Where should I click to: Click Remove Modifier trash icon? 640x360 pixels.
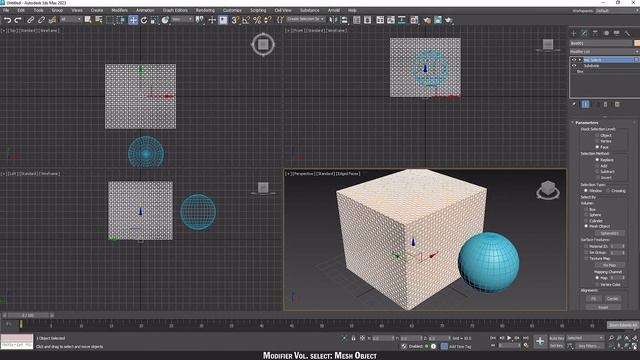(606, 104)
